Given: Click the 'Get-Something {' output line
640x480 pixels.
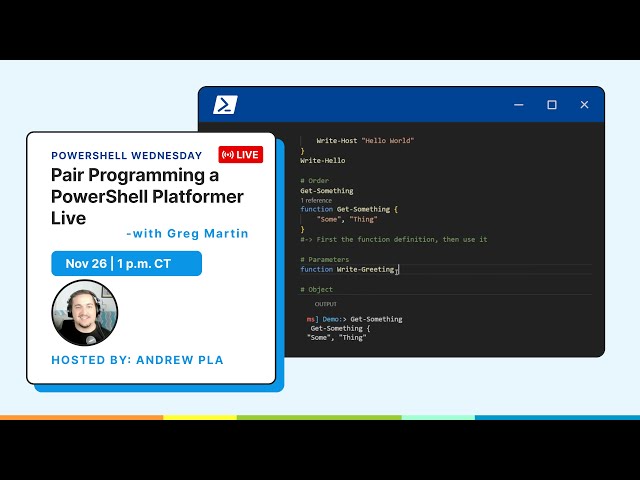Looking at the screenshot, I should point(340,328).
